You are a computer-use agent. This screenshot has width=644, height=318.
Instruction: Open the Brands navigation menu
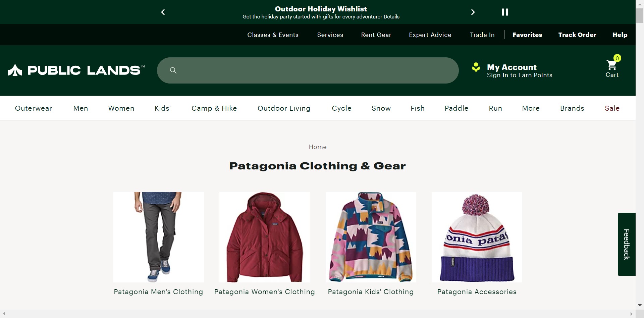[x=572, y=108]
